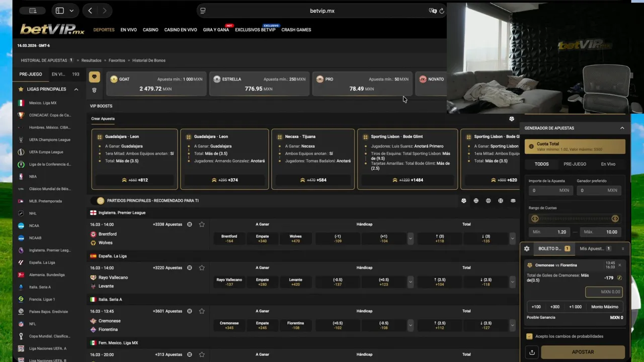Favorite the Brentford vs Wolves match star

(x=202, y=224)
